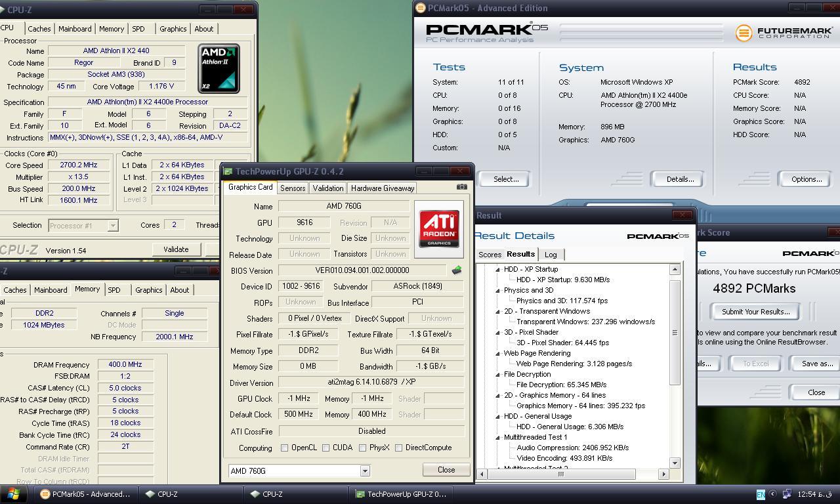Click the AMD Athlon II processor logo

(x=219, y=68)
